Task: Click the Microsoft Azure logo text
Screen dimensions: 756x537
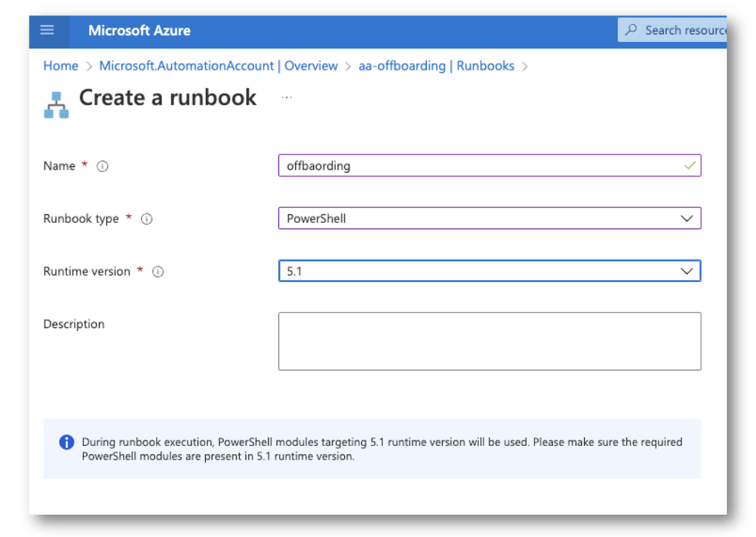Action: click(140, 31)
